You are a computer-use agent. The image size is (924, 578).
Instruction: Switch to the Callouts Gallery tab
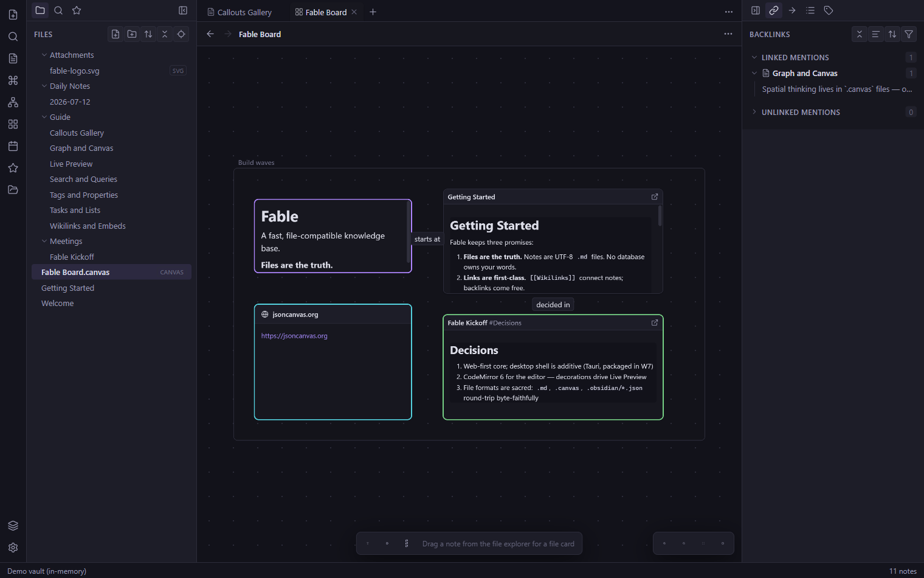pos(240,12)
